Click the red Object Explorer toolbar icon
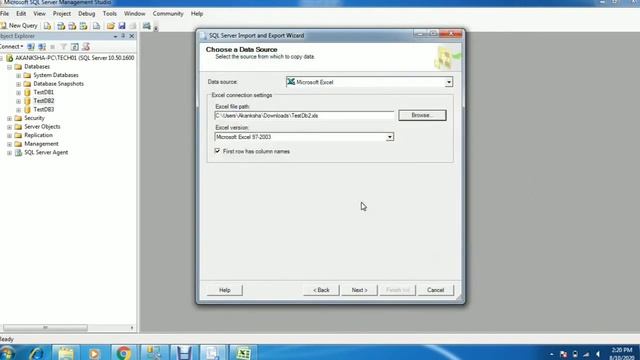 (x=86, y=47)
